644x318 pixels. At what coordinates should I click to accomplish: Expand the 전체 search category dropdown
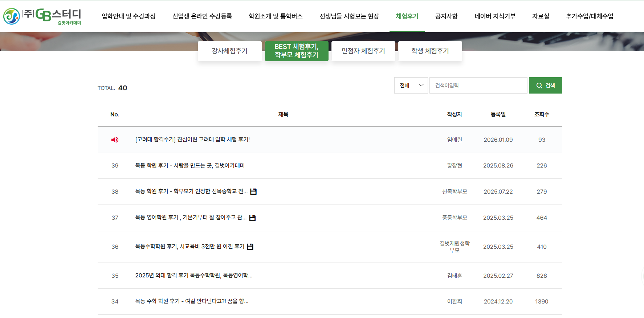[411, 86]
